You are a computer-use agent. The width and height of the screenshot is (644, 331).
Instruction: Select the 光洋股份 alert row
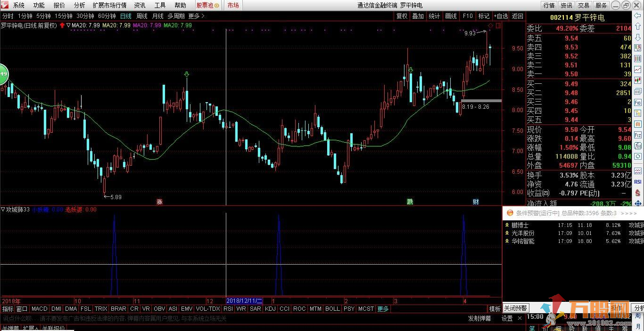[x=573, y=233]
